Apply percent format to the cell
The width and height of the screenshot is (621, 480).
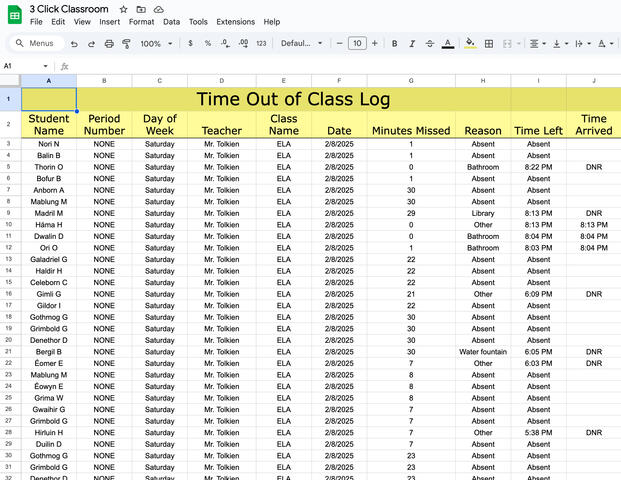pyautogui.click(x=208, y=44)
